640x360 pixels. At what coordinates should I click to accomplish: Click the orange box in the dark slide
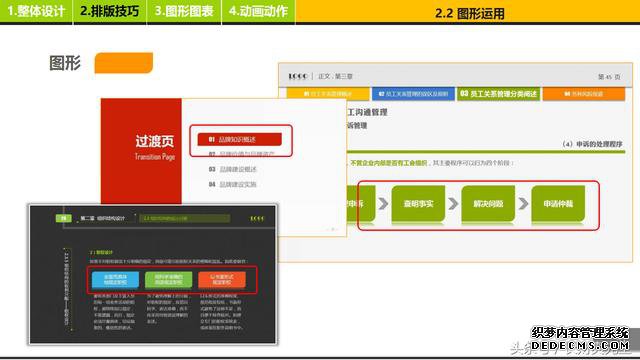222,280
